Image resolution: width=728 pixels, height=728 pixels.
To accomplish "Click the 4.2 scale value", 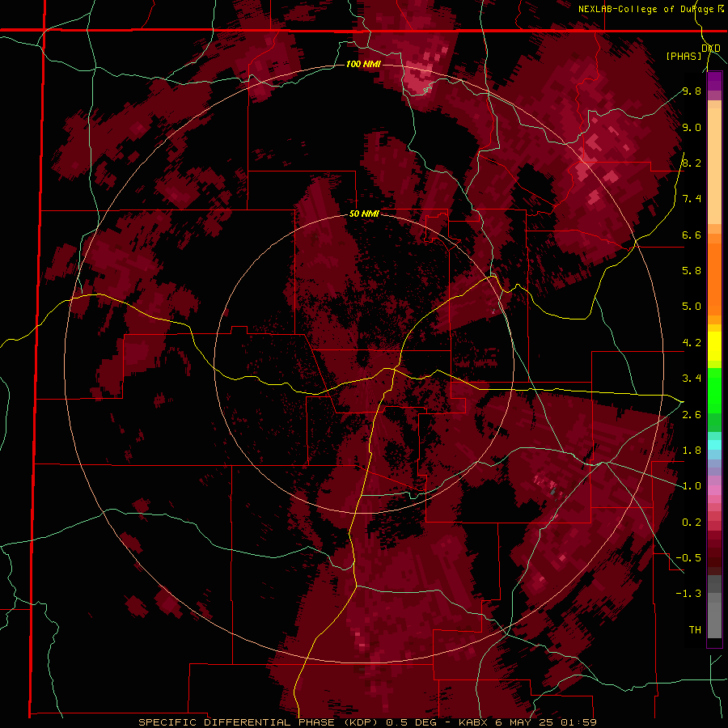I will click(692, 343).
